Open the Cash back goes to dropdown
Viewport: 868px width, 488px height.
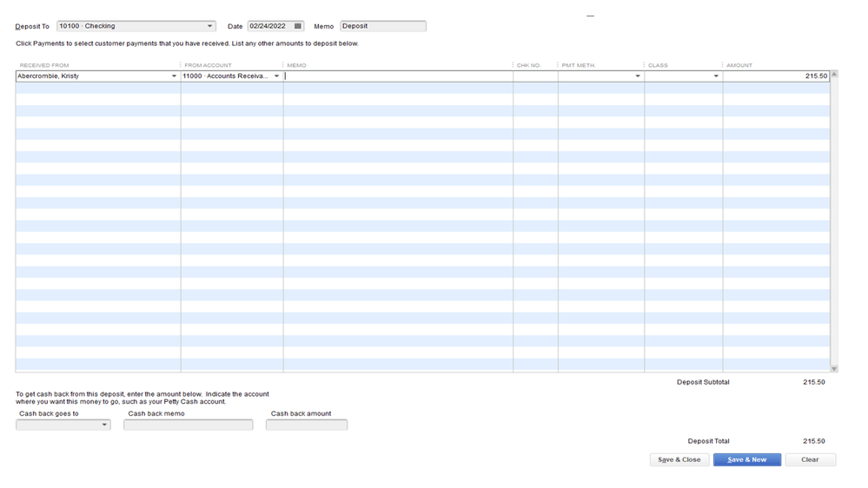coord(104,425)
